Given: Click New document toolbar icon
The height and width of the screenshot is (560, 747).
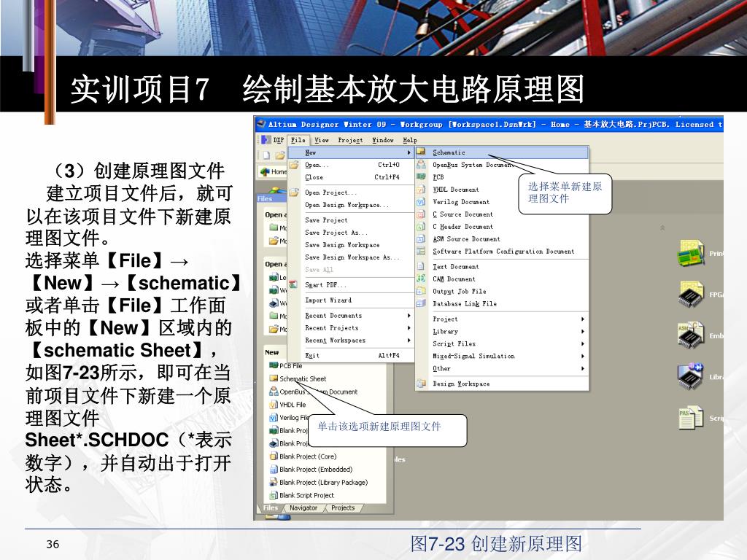Looking at the screenshot, I should pos(267,155).
